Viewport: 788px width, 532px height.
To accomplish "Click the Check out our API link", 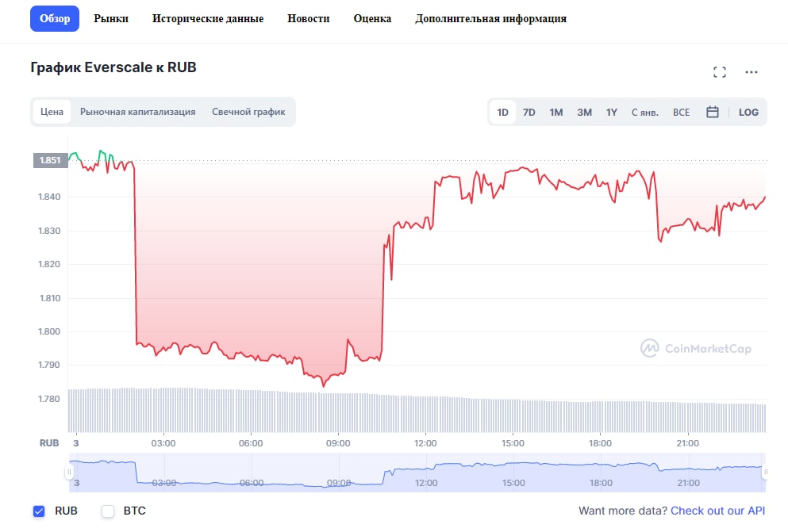I will 718,511.
